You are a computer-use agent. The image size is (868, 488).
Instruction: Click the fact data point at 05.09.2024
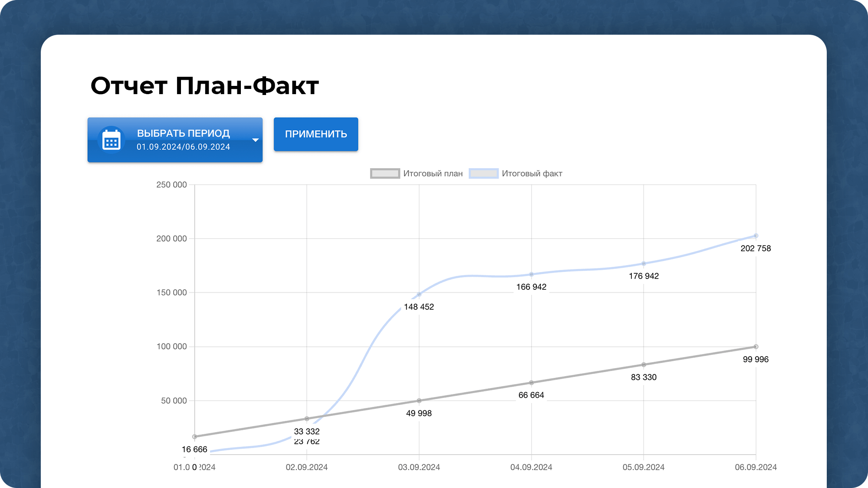coord(644,264)
